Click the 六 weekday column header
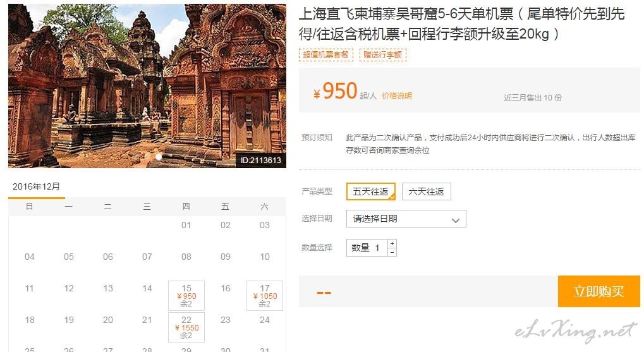The width and height of the screenshot is (644, 352). tap(265, 207)
